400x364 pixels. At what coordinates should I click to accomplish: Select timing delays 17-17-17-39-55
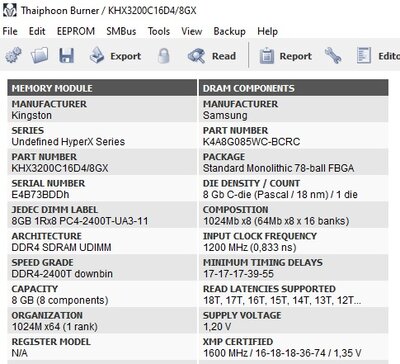pos(238,274)
